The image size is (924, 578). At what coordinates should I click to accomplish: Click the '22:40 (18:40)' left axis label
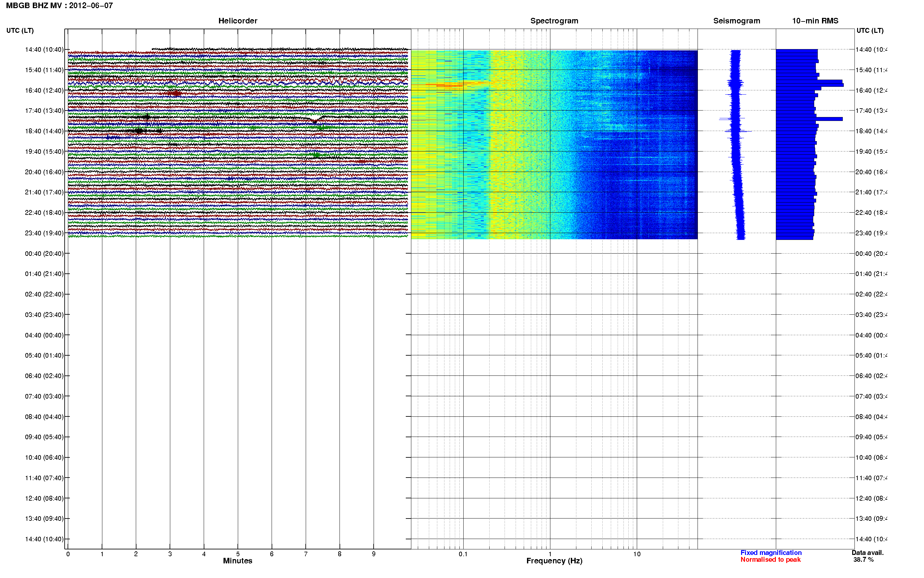pos(44,213)
